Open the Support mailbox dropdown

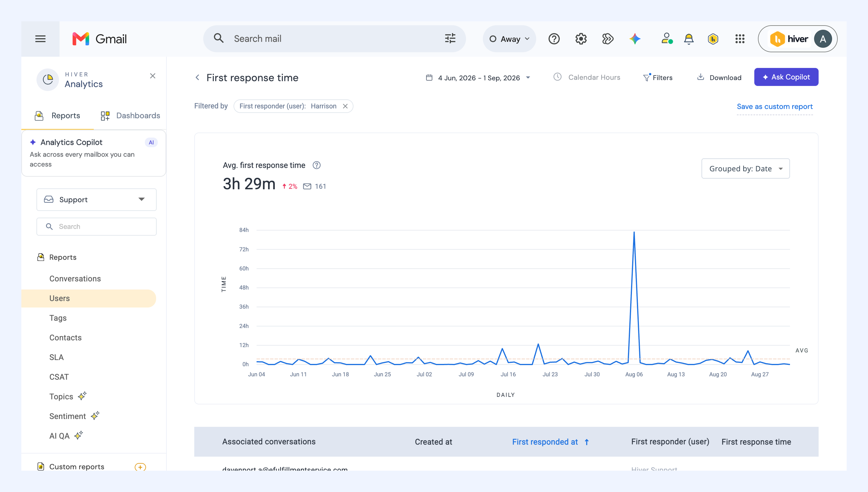97,199
